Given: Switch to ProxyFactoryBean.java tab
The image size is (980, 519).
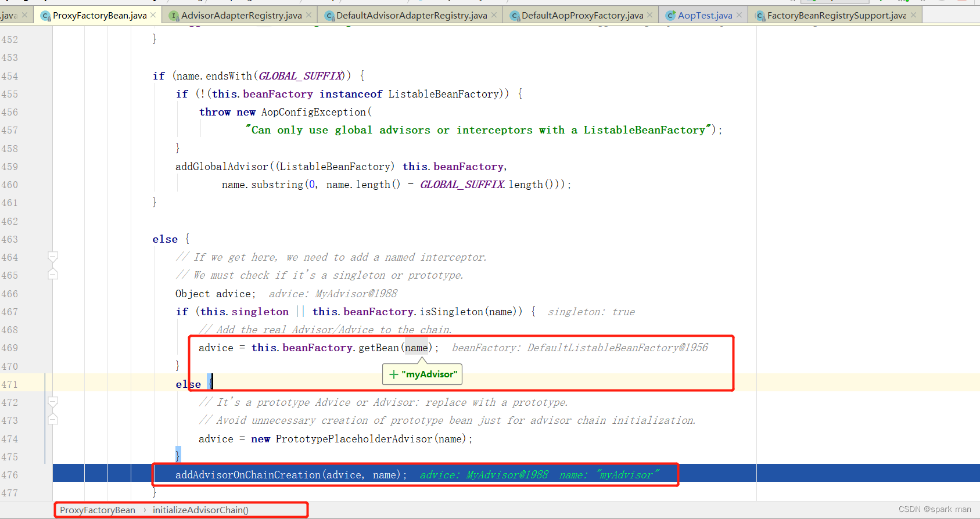Looking at the screenshot, I should 99,16.
